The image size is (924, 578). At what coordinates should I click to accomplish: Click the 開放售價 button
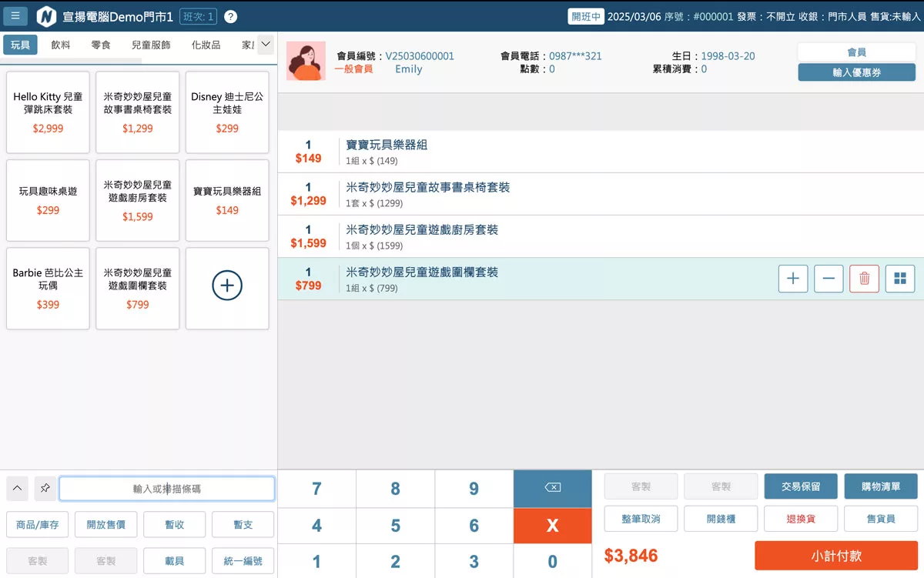(105, 524)
